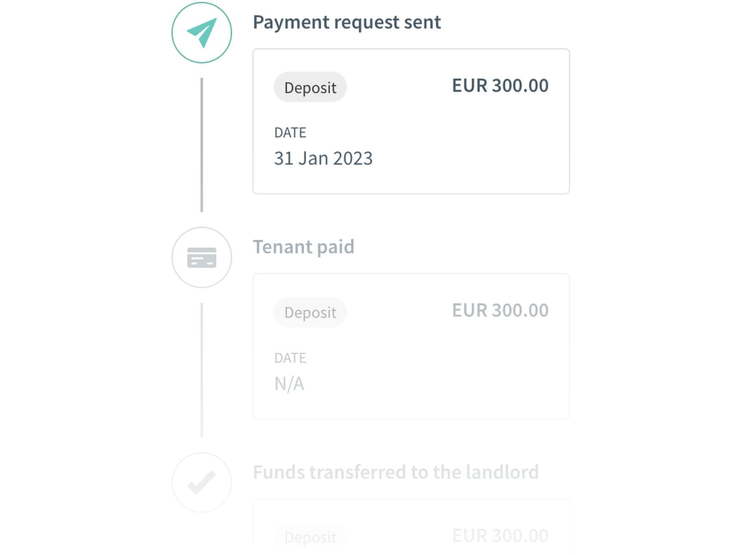
Task: Toggle the Deposit badge in the bottom card
Action: click(310, 536)
